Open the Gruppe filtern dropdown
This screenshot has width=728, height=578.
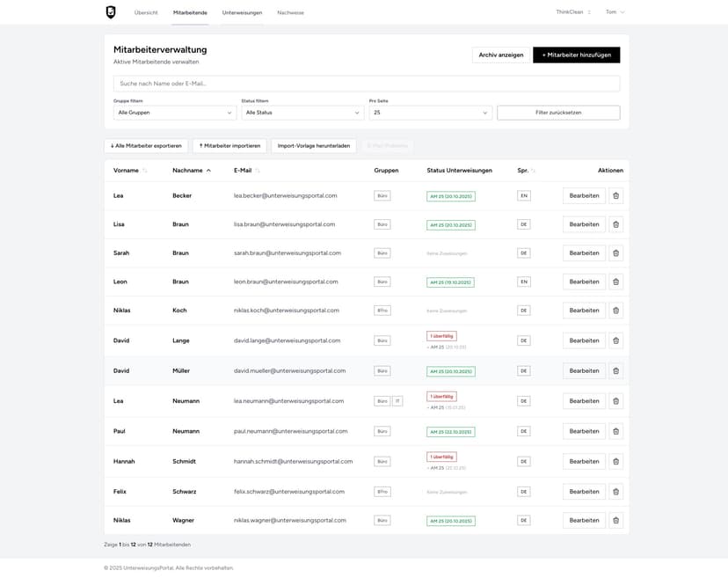174,113
